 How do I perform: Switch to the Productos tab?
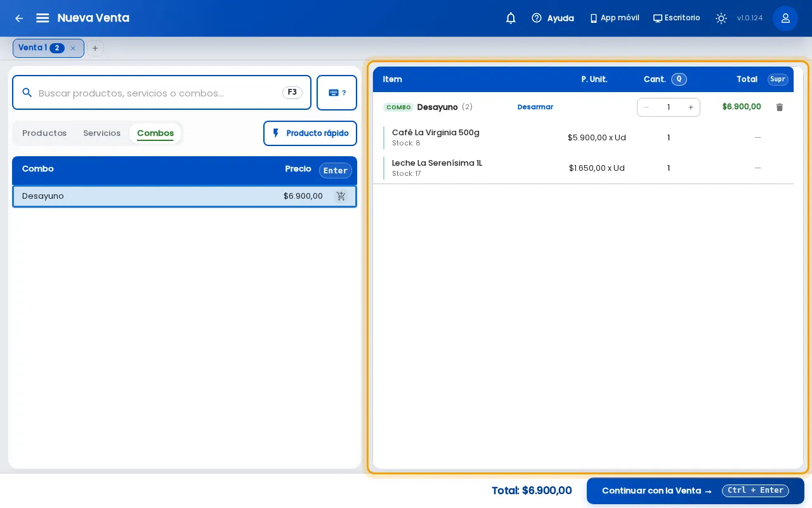pyautogui.click(x=44, y=133)
